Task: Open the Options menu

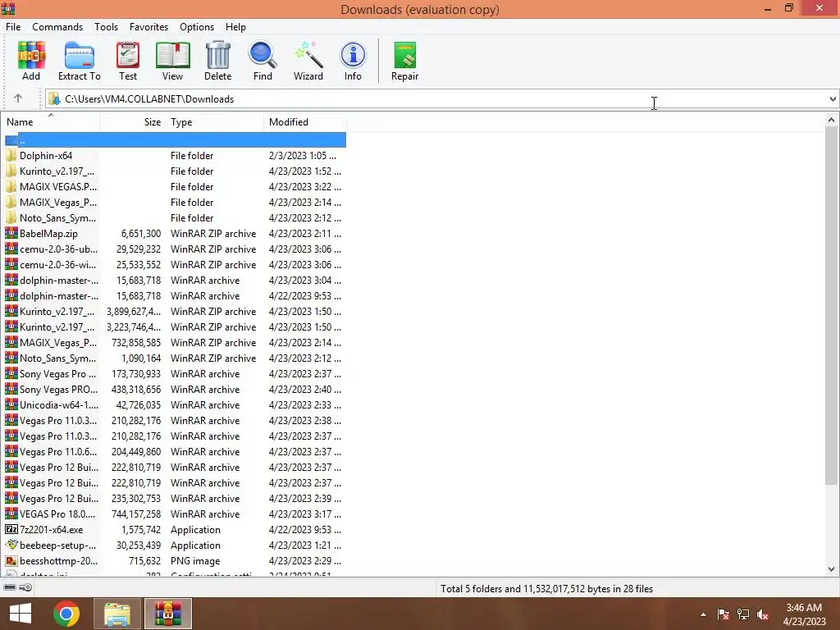Action: 197,27
